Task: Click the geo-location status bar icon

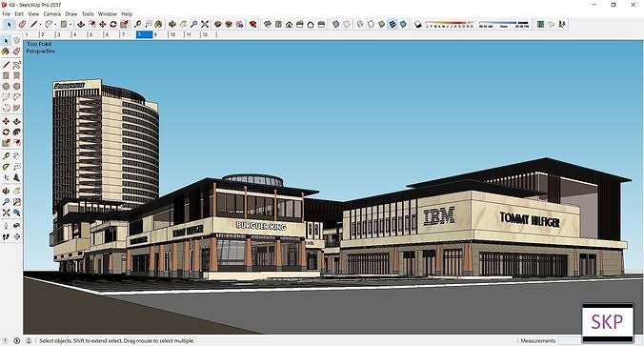Action: (5, 340)
